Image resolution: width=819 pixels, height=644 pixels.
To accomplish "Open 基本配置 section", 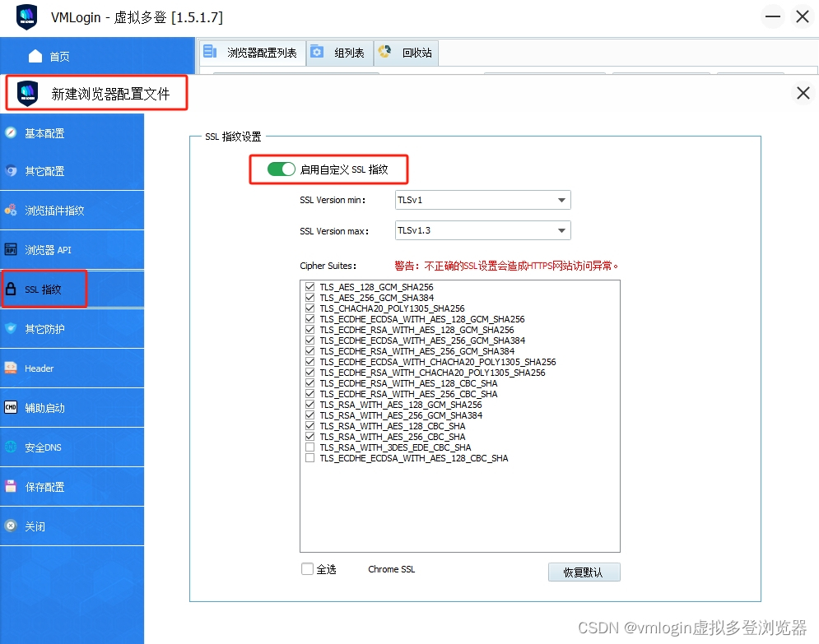I will click(72, 133).
